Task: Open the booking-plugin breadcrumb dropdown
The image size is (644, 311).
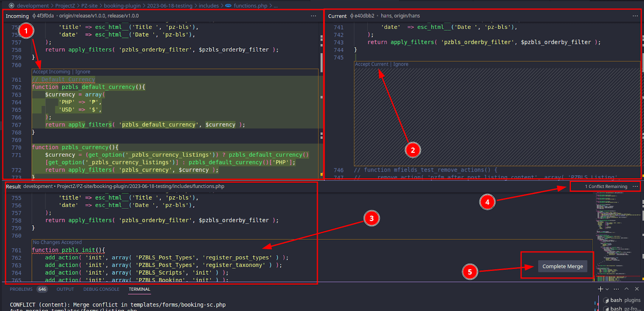Action: coord(122,6)
